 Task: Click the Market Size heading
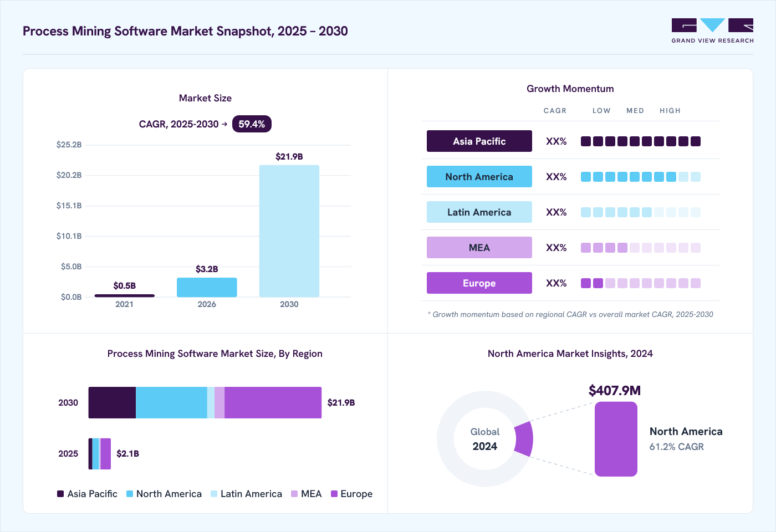[x=205, y=98]
